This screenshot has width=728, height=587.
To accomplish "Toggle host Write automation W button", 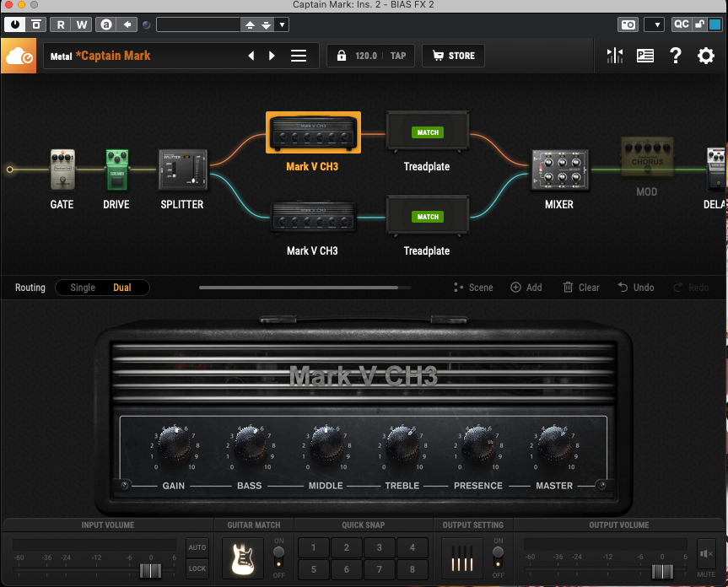I will [x=82, y=24].
